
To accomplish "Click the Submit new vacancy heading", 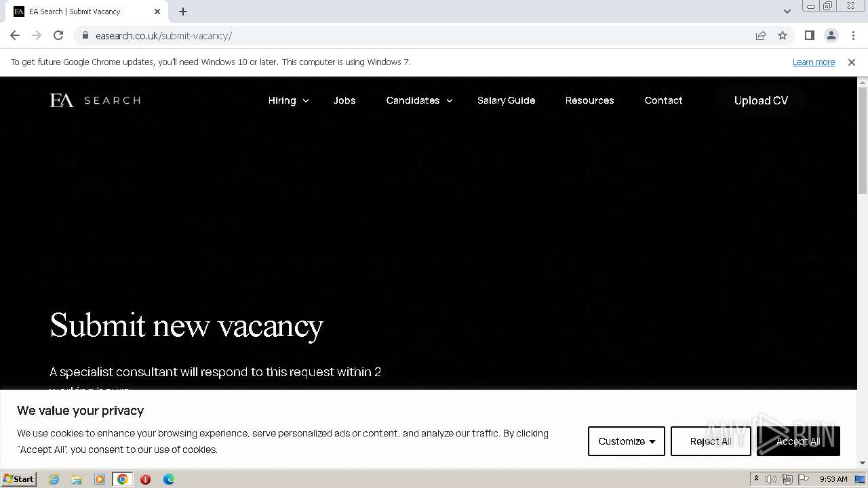I will (x=186, y=326).
